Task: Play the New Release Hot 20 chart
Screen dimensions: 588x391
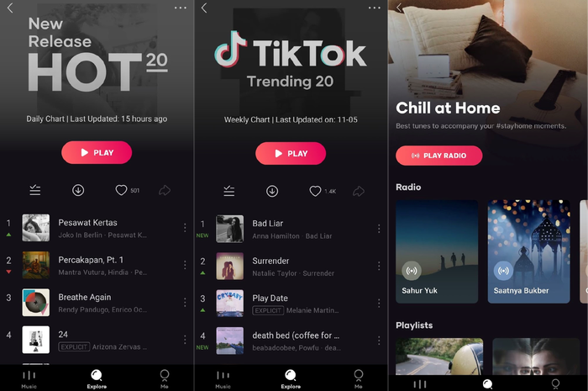Action: click(97, 152)
